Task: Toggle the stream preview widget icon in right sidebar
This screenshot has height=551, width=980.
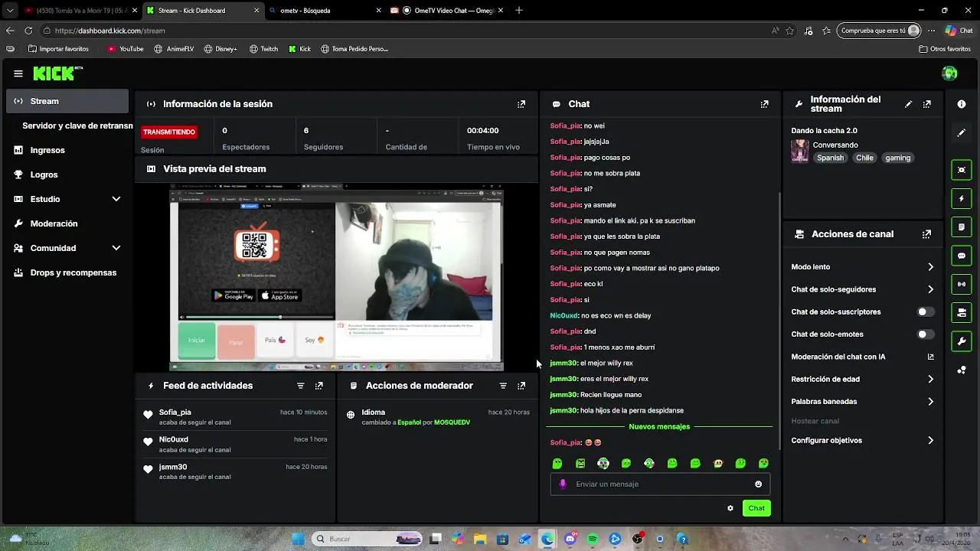Action: (962, 170)
